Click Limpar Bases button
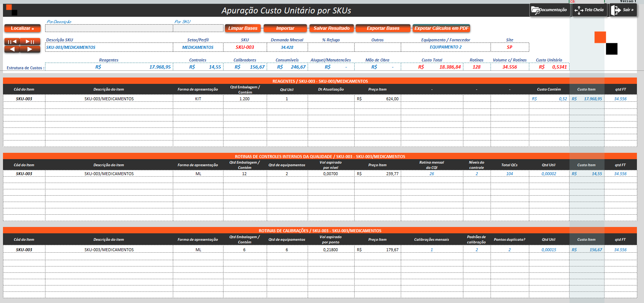This screenshot has height=303, width=644. point(243,28)
